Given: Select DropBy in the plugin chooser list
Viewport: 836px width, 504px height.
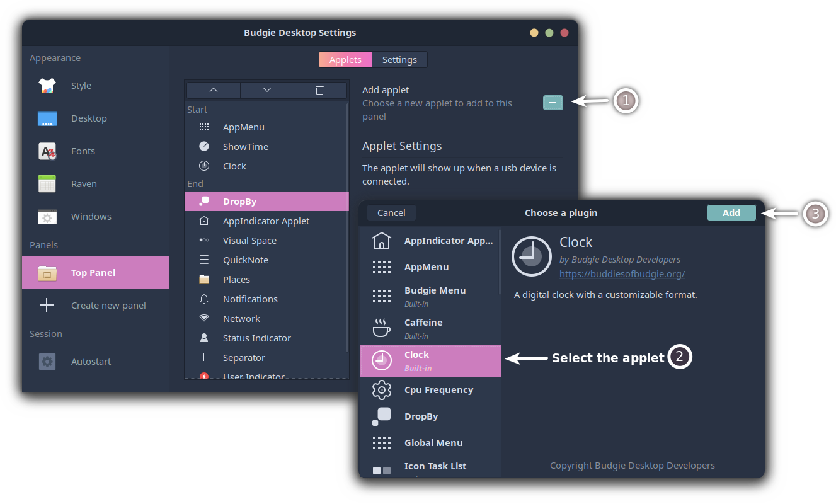Looking at the screenshot, I should [421, 416].
